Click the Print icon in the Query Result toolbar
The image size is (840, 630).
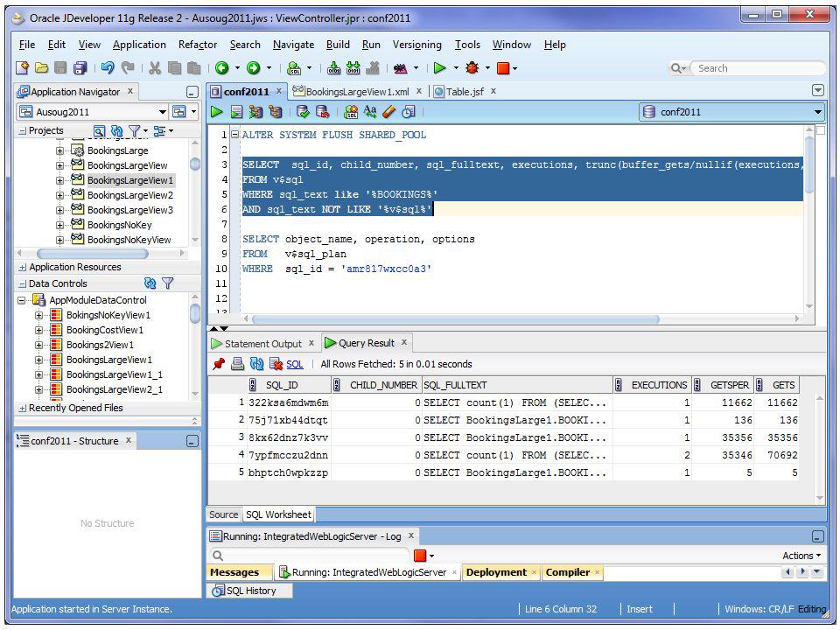tap(237, 364)
